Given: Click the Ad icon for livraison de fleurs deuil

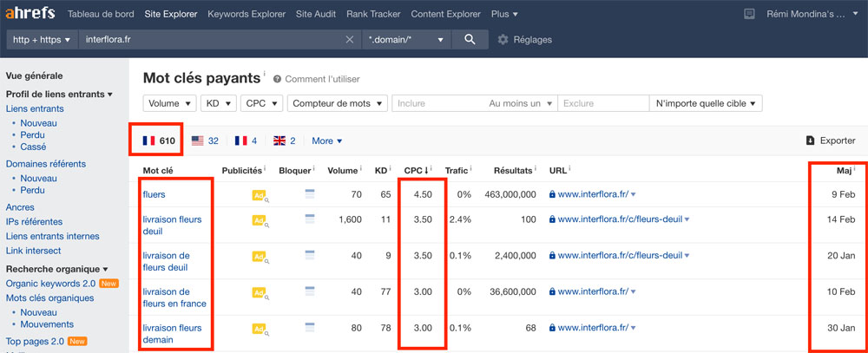Looking at the screenshot, I should click(x=260, y=256).
